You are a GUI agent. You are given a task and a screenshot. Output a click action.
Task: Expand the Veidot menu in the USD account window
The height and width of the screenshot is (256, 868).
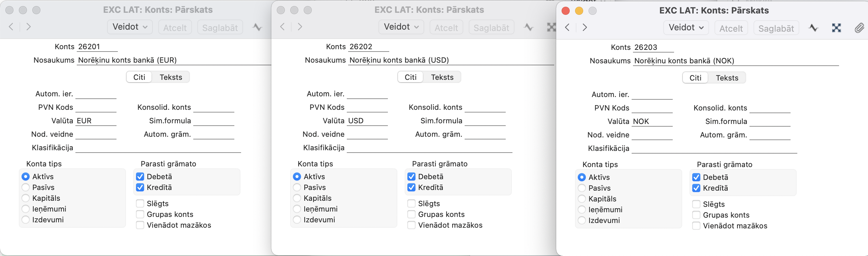click(x=401, y=27)
